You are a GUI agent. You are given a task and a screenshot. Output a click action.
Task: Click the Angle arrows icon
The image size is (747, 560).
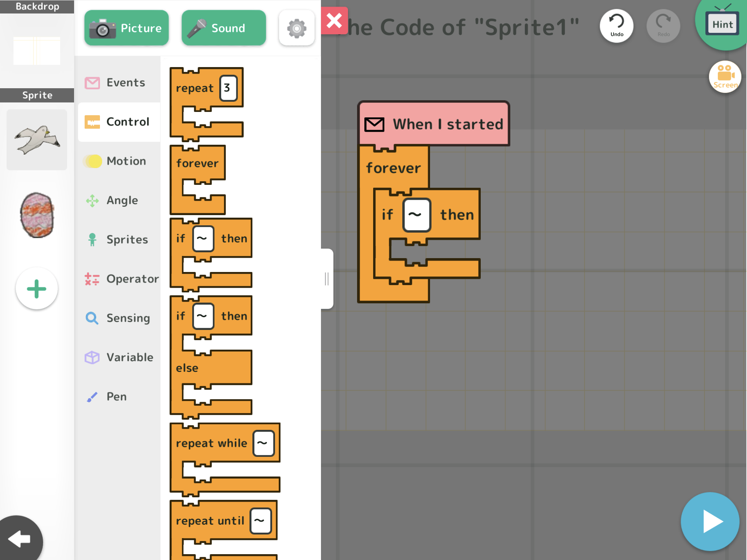click(92, 201)
